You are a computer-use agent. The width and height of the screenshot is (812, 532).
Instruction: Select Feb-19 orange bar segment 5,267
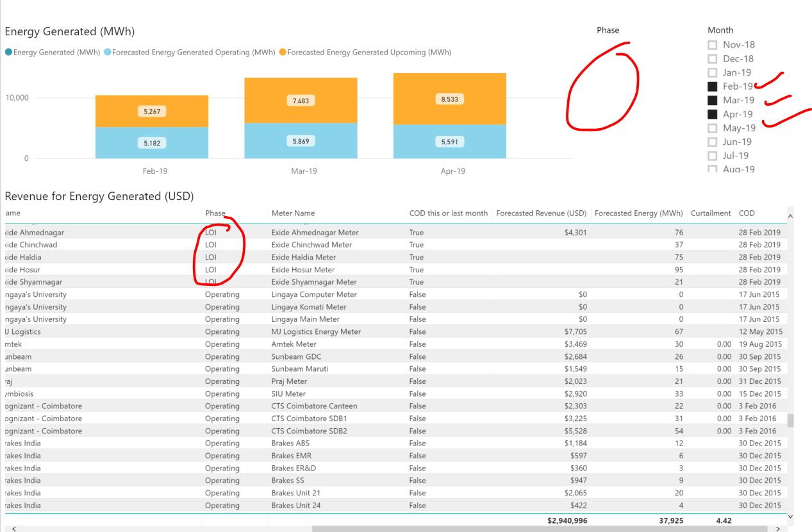(152, 111)
